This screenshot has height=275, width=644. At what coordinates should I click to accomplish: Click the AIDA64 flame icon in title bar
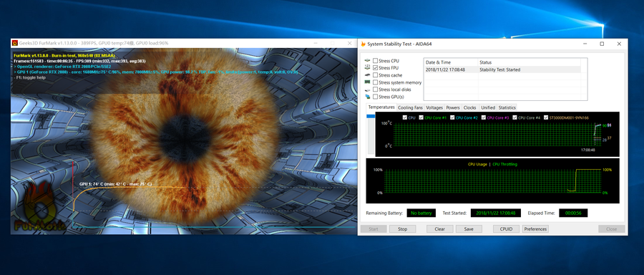pos(363,44)
